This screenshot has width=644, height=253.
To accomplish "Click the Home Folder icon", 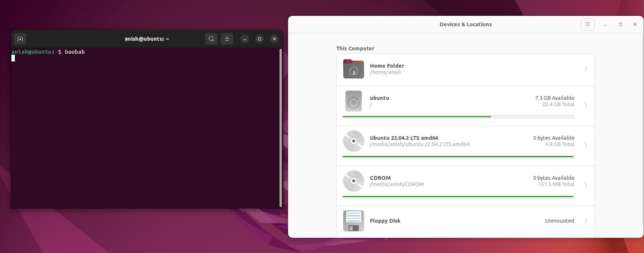I will pyautogui.click(x=353, y=69).
